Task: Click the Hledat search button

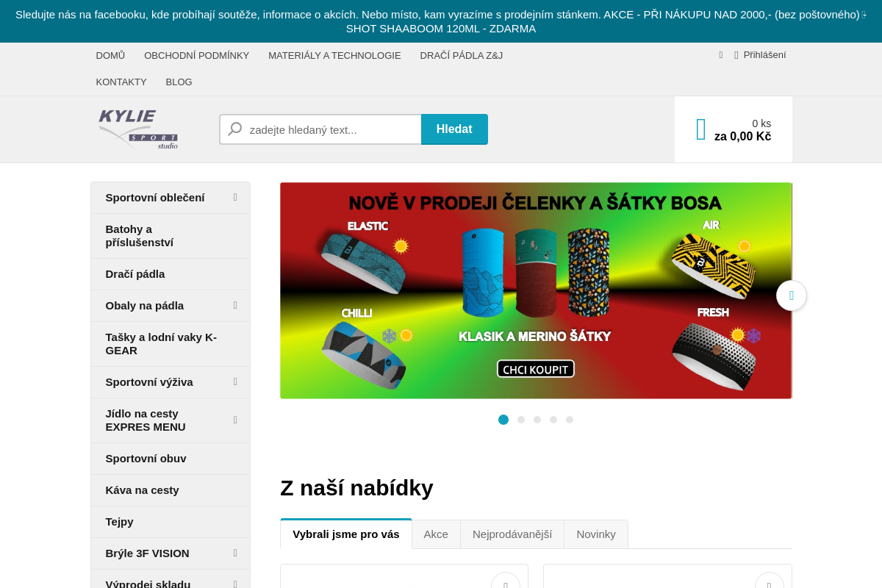Action: 454,129
